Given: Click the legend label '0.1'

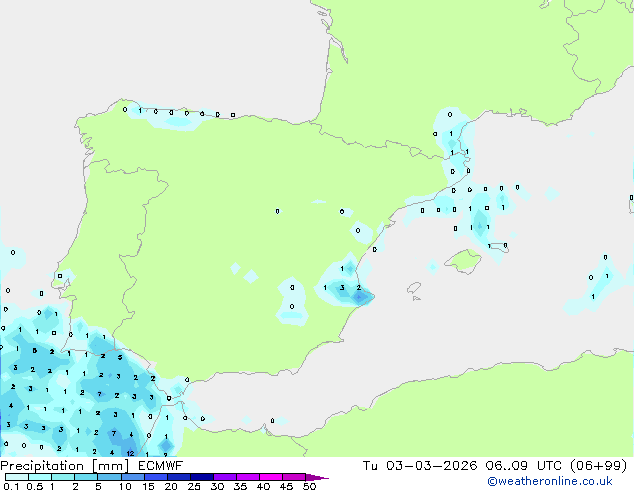Looking at the screenshot, I should tap(11, 486).
